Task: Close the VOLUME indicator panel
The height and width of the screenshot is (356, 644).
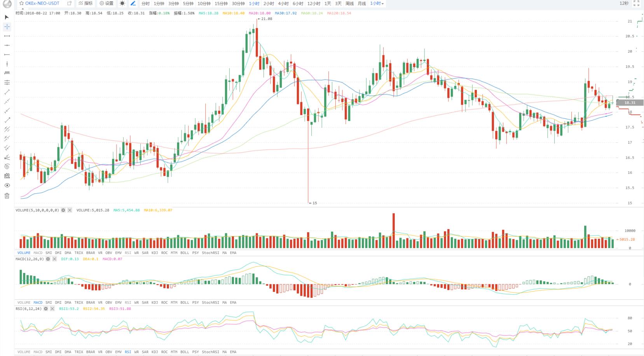Action: point(70,210)
